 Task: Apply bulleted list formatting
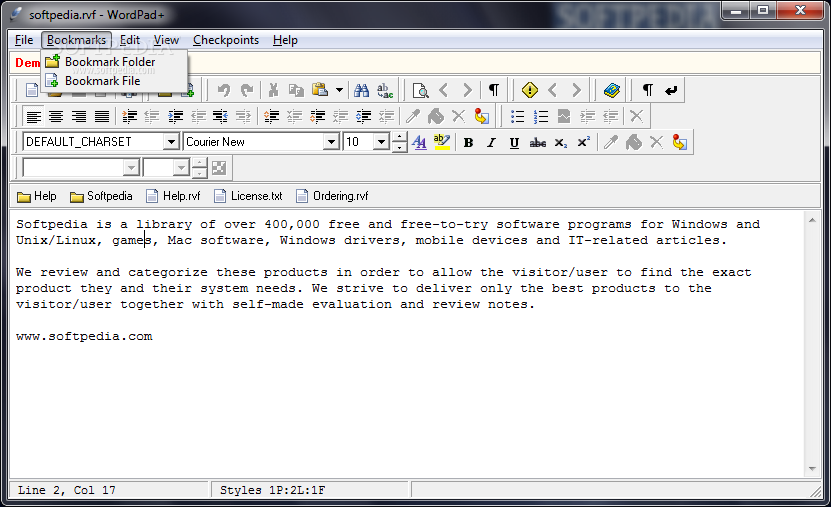pyautogui.click(x=517, y=117)
